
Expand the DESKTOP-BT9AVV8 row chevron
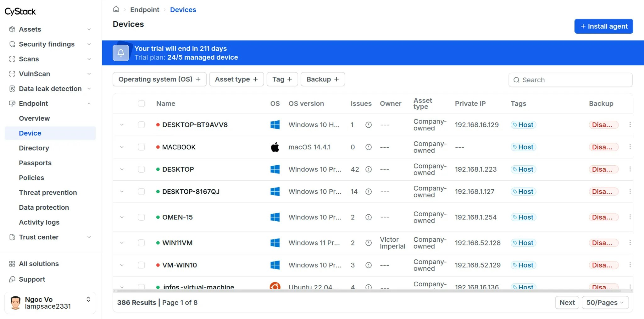click(122, 124)
